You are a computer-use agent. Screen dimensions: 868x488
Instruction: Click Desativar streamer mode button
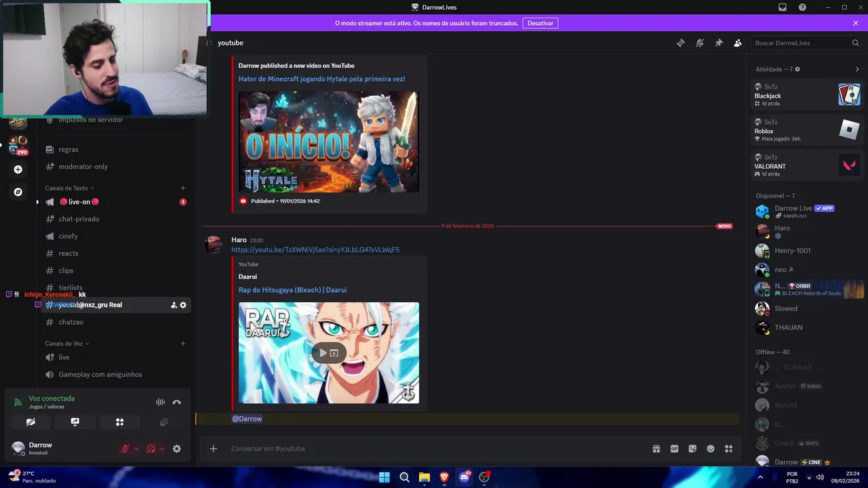point(540,23)
